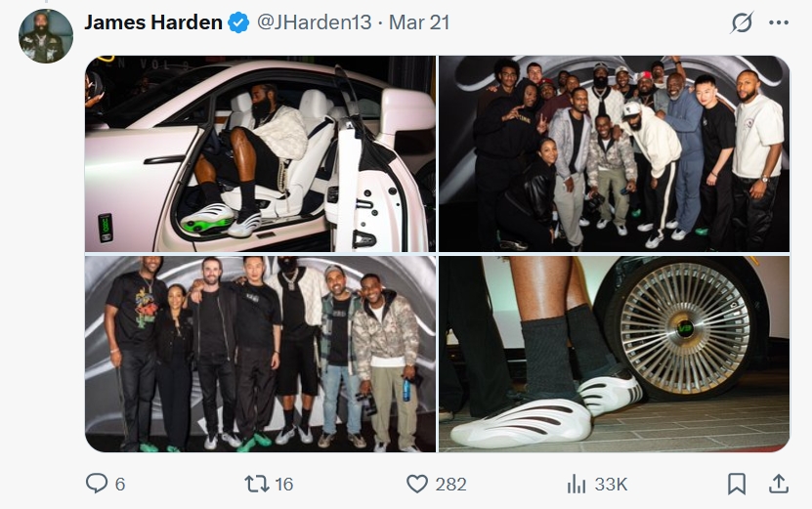Screen dimensions: 812x509
Task: Like the post with the heart icon
Action: point(417,484)
